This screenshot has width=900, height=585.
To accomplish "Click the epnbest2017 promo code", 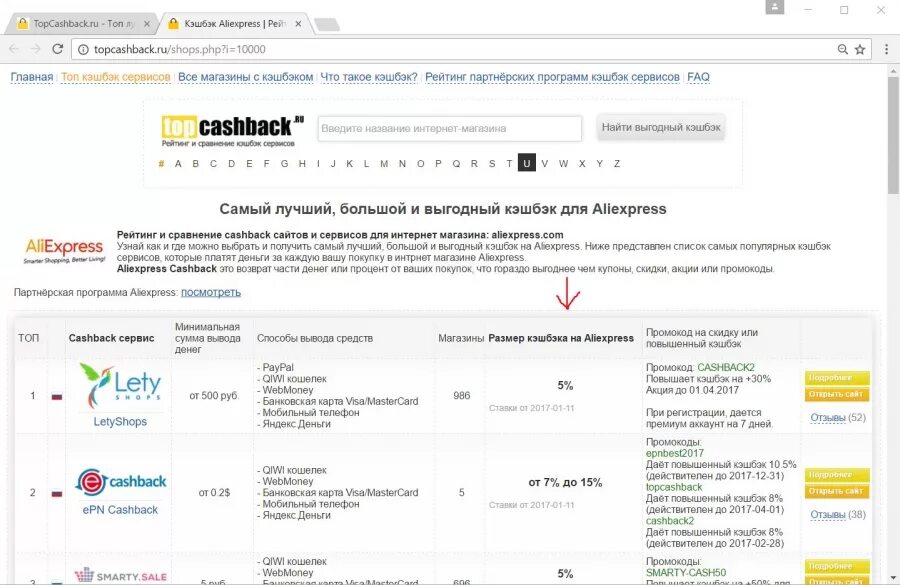I will click(674, 453).
